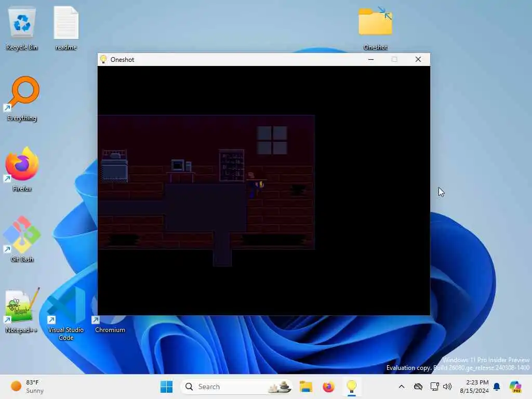Open the notification bell icon
532x399 pixels.
tap(497, 387)
